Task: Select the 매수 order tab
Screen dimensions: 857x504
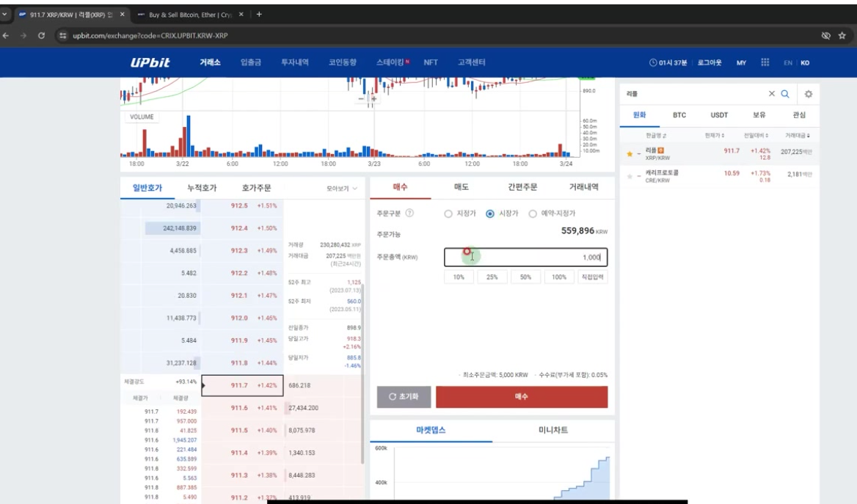Action: click(x=400, y=187)
